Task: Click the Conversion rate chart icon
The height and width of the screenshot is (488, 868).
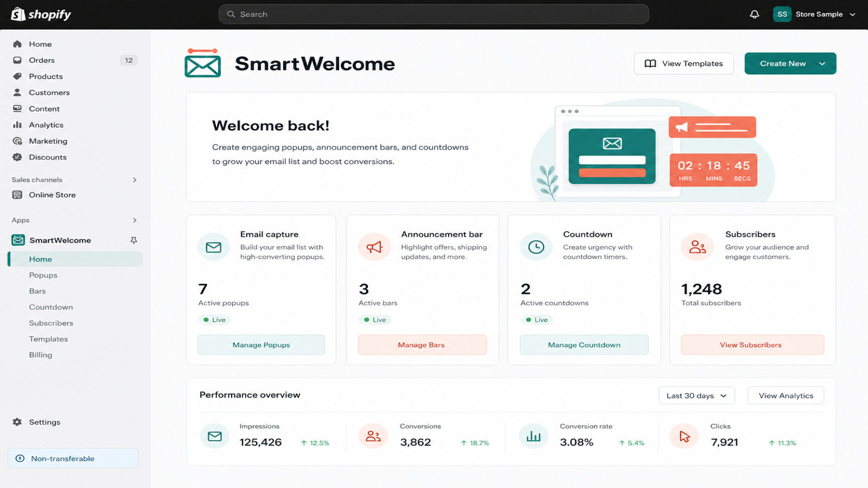Action: [x=534, y=436]
